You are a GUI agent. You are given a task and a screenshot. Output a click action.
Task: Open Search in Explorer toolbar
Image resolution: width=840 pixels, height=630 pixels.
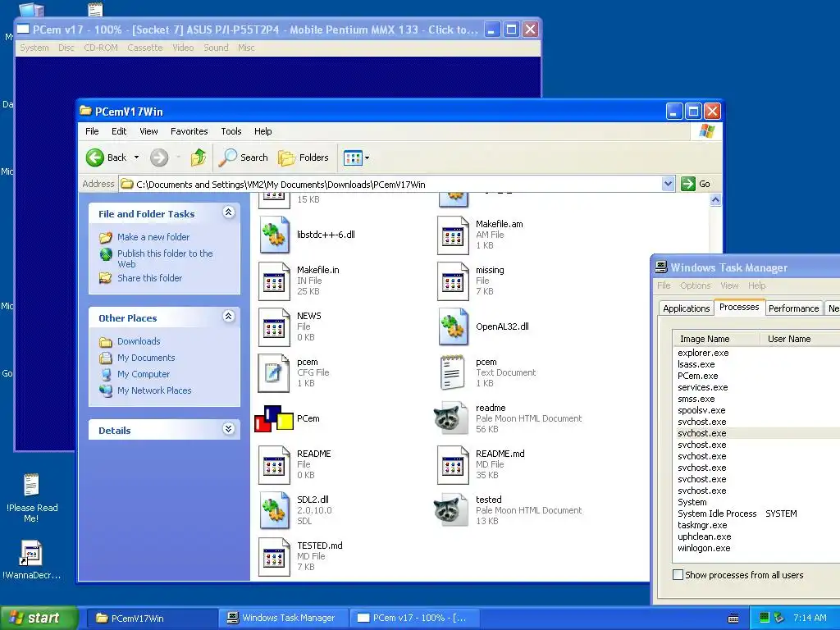click(244, 157)
